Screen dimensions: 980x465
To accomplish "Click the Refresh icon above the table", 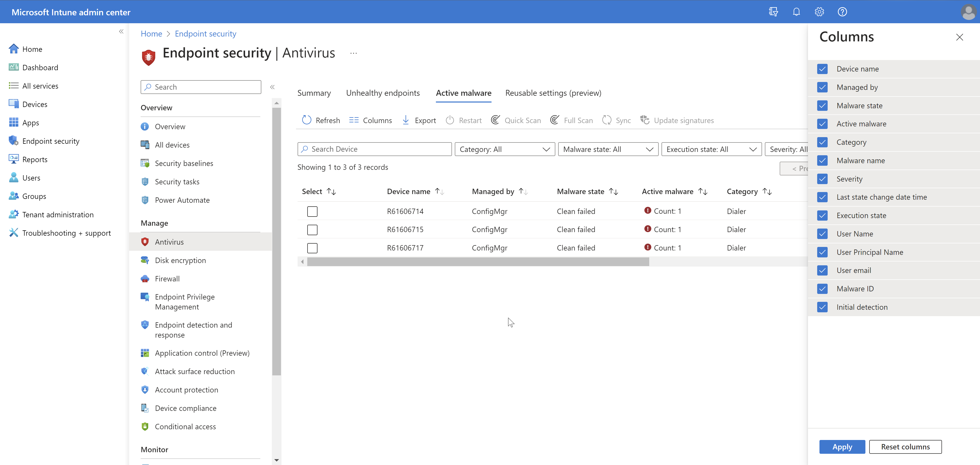I will click(321, 120).
